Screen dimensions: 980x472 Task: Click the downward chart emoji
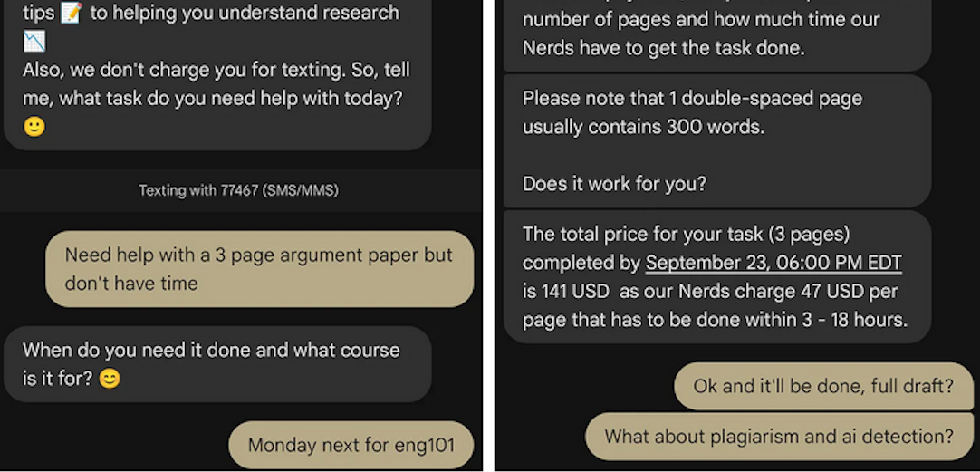tap(34, 42)
